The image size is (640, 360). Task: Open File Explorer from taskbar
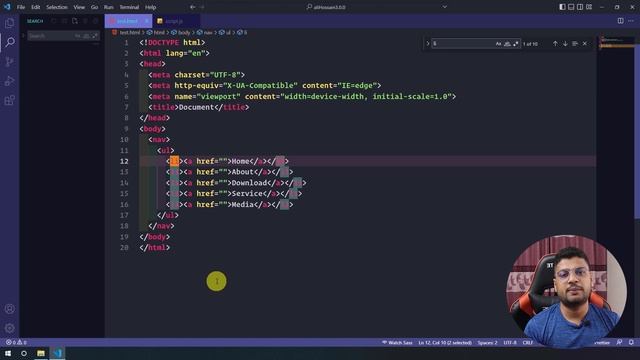click(41, 353)
